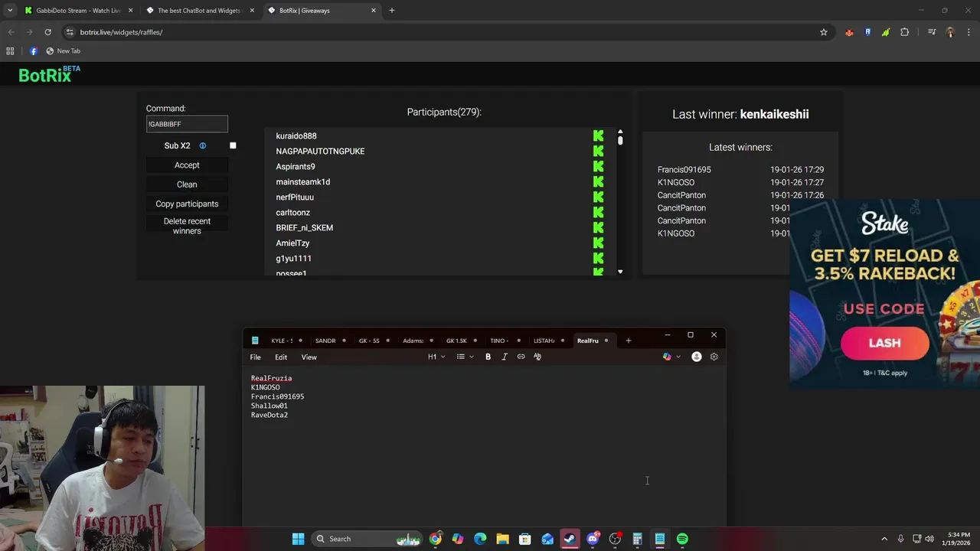Add a new Notepad tab
The height and width of the screenshot is (551, 980).
click(x=629, y=341)
